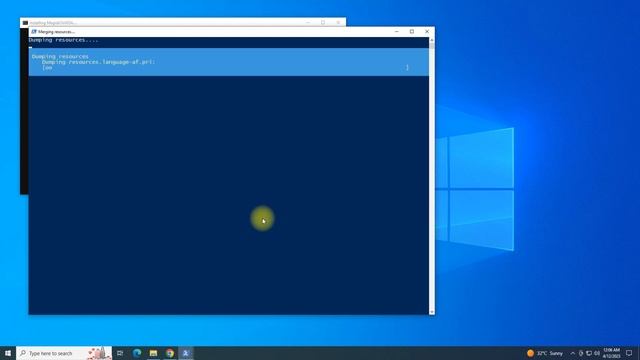Open Google Chrome from the taskbar

pos(170,353)
